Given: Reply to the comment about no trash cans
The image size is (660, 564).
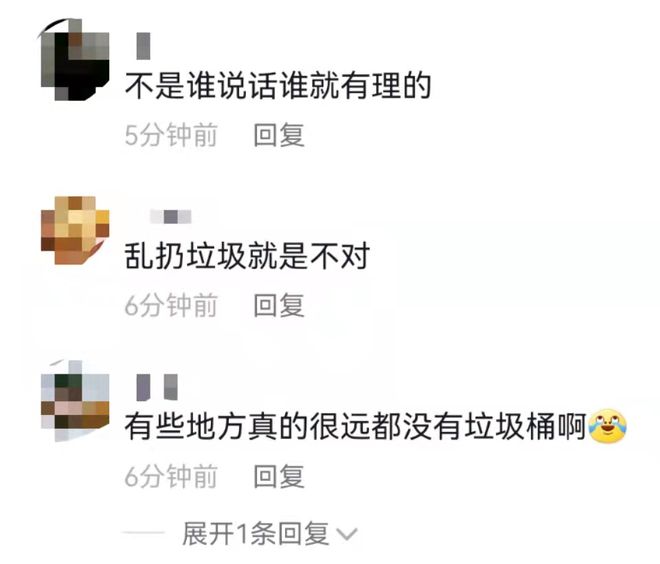Looking at the screenshot, I should pyautogui.click(x=279, y=476).
